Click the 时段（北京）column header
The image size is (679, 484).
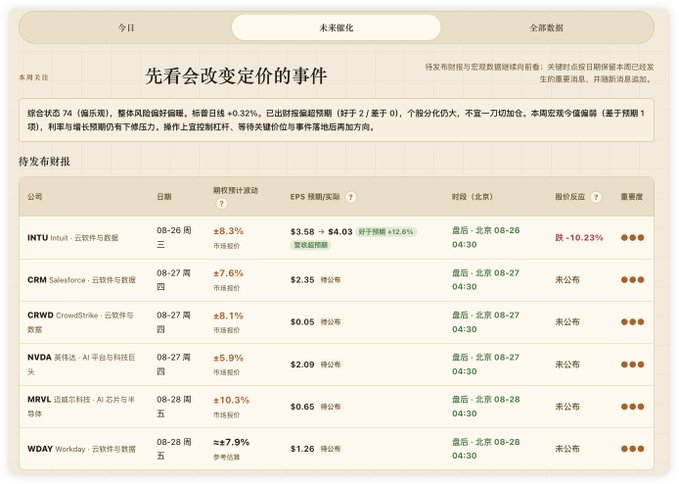[472, 197]
